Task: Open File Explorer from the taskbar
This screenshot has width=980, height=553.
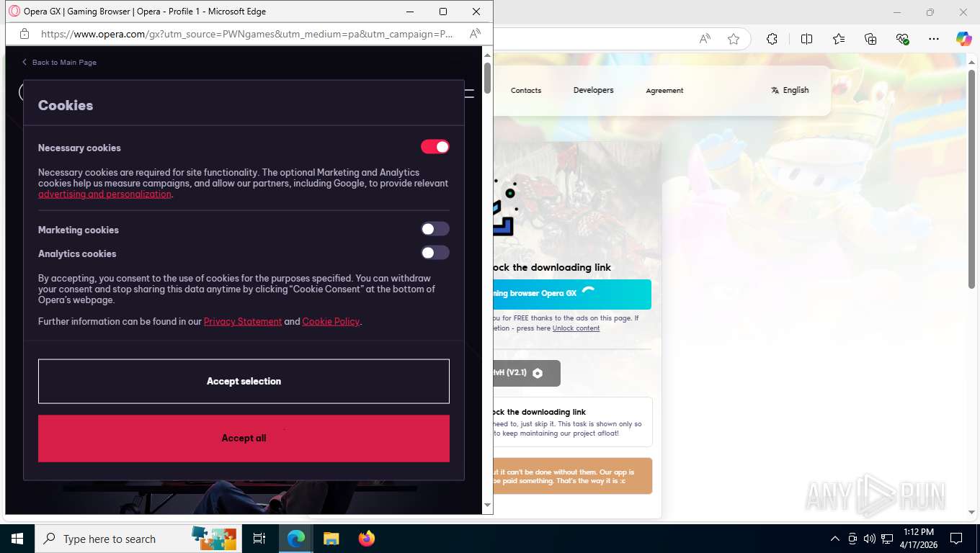Action: tap(331, 539)
